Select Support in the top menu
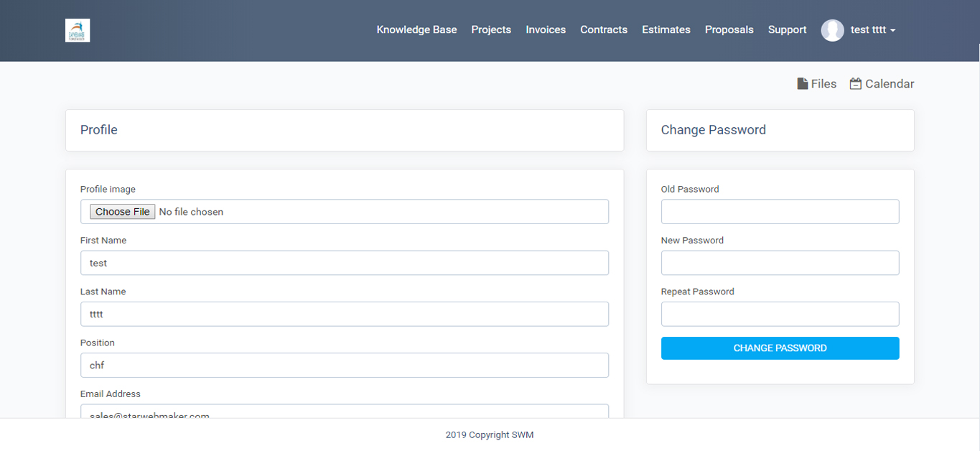 coord(787,30)
